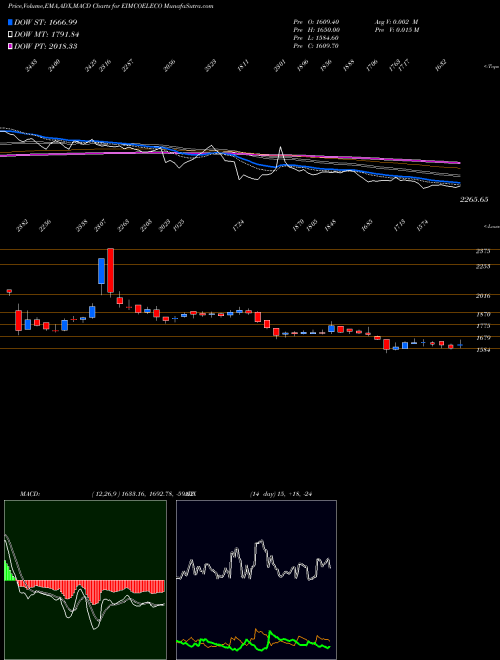Image resolution: width=500 pixels, height=660 pixels.
Task: Click the 'Pre C: 1609.70' value
Action: [x=316, y=45]
